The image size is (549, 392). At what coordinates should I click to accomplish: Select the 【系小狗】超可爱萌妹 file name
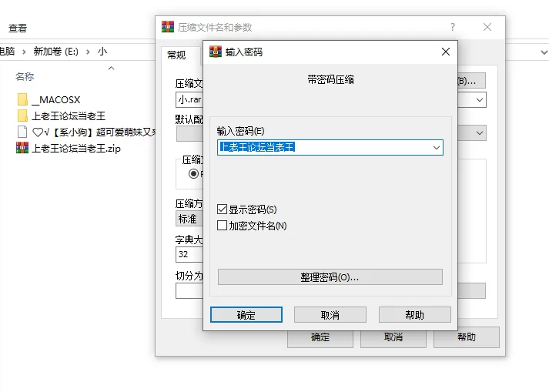coord(93,132)
